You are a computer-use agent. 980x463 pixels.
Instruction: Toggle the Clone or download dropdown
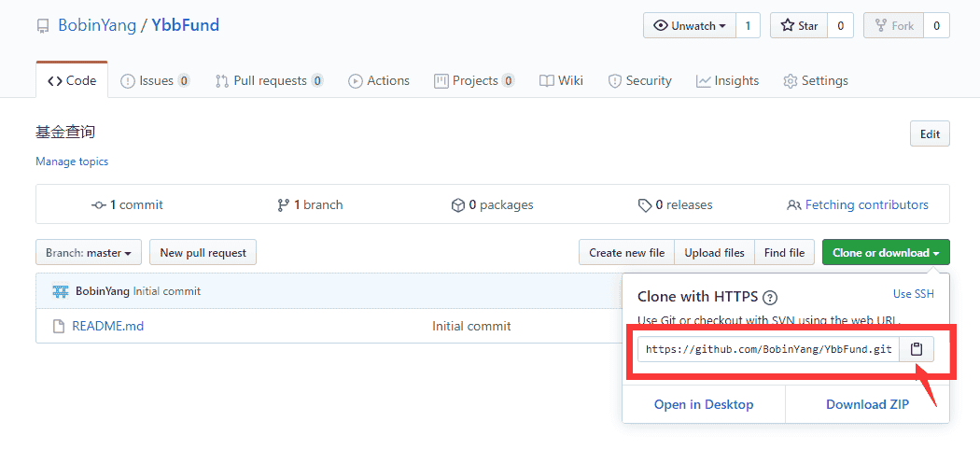(886, 252)
